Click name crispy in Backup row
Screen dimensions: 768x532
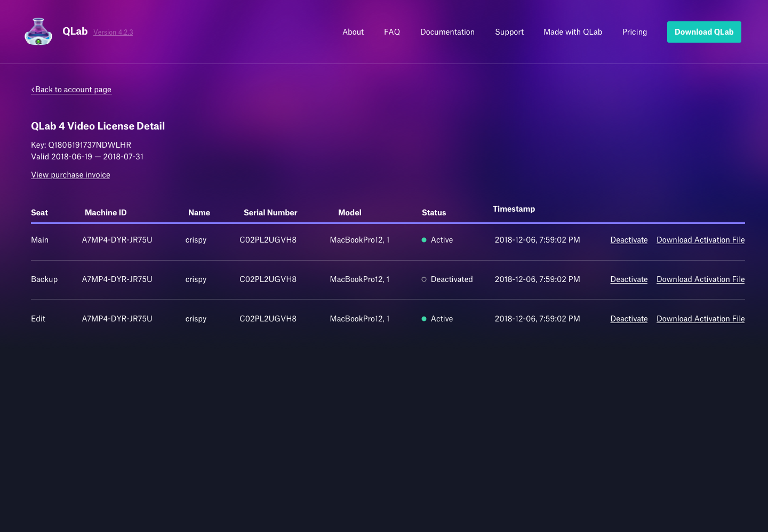196,279
